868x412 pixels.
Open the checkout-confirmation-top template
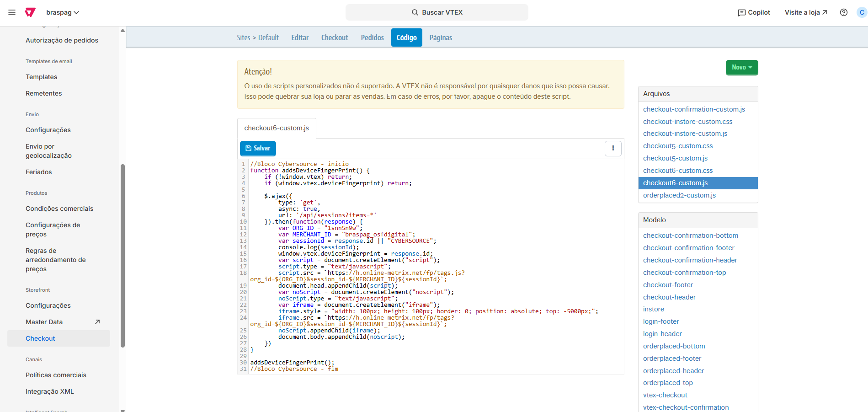coord(684,273)
